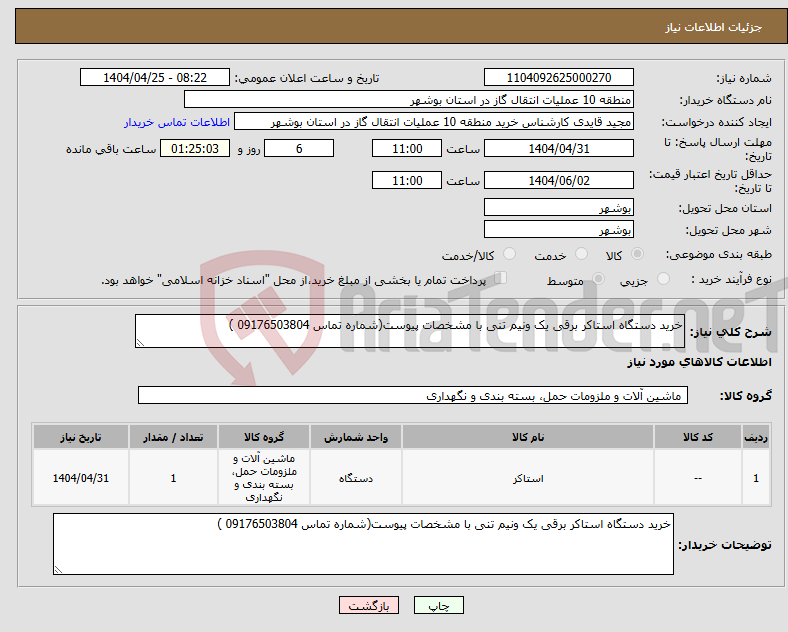
Task: Click the چاپ print button
Action: pyautogui.click(x=439, y=605)
